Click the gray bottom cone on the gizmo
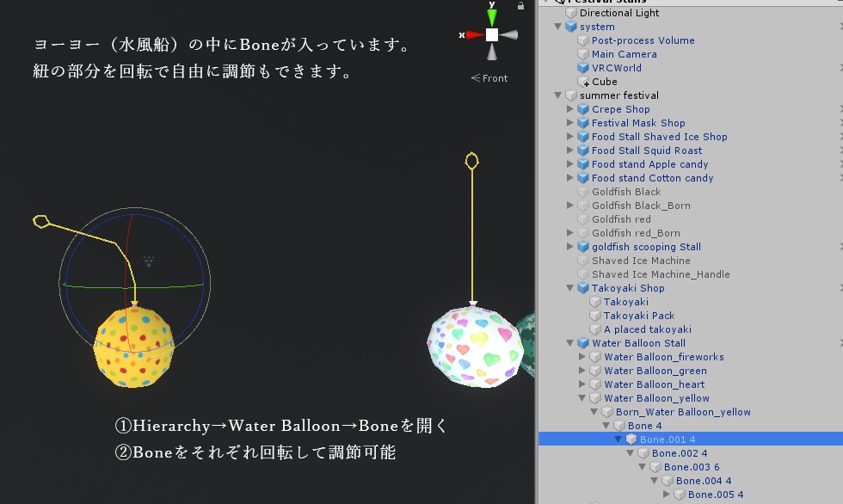 tap(492, 52)
